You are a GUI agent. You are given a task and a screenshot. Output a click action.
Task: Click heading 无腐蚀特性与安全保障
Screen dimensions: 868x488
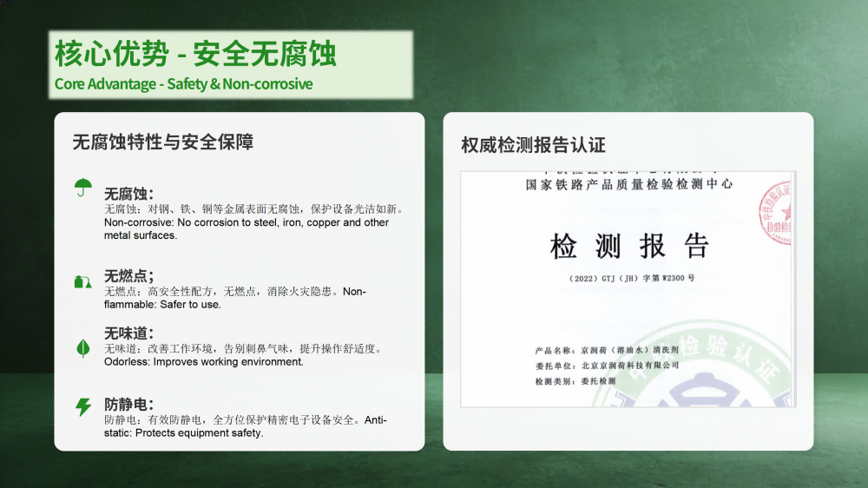(163, 142)
